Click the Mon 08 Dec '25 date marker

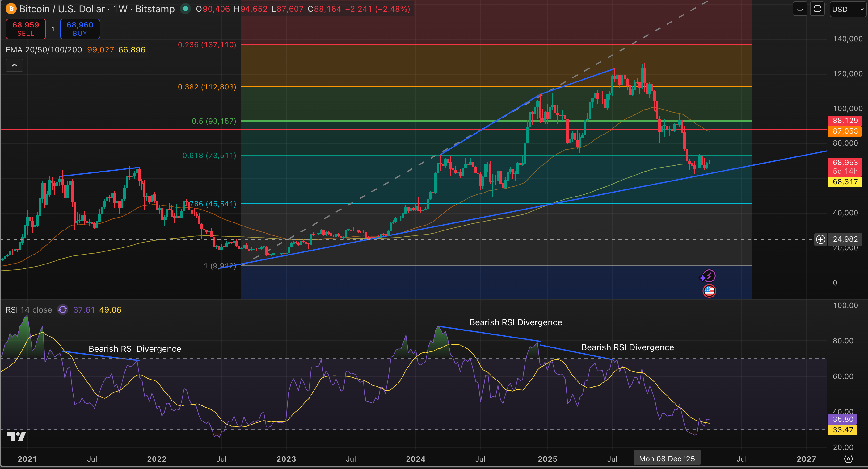(667, 459)
